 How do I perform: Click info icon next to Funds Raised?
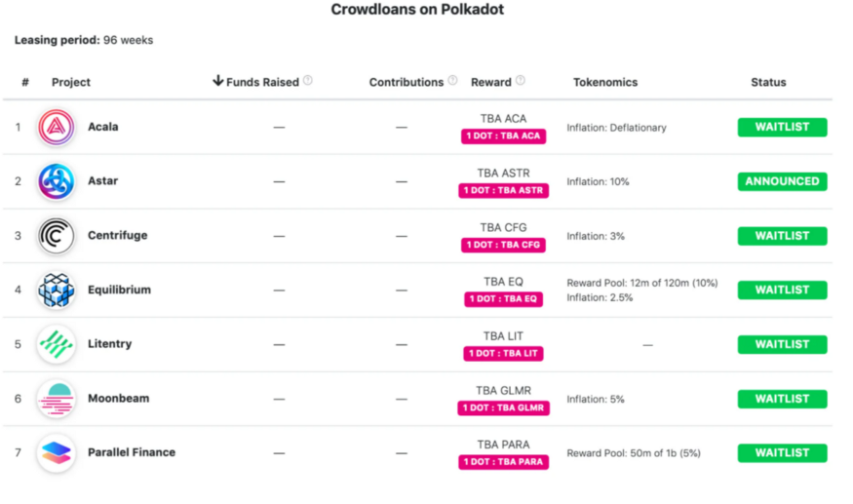point(308,81)
